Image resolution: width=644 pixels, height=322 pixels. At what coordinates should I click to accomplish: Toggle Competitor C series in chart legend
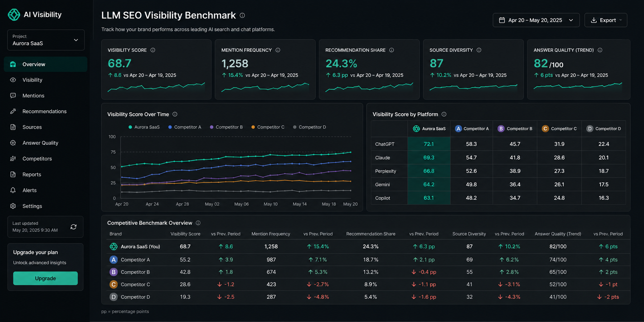268,127
